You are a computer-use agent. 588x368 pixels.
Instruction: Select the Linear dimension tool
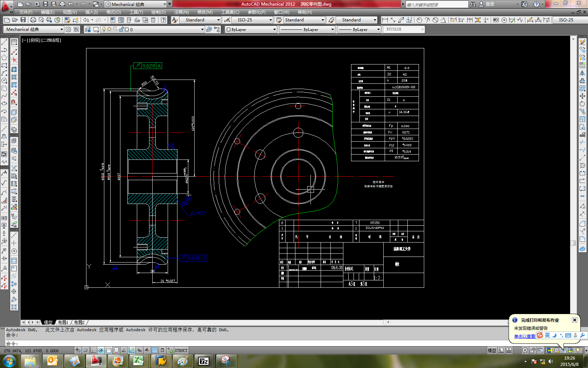(x=385, y=20)
